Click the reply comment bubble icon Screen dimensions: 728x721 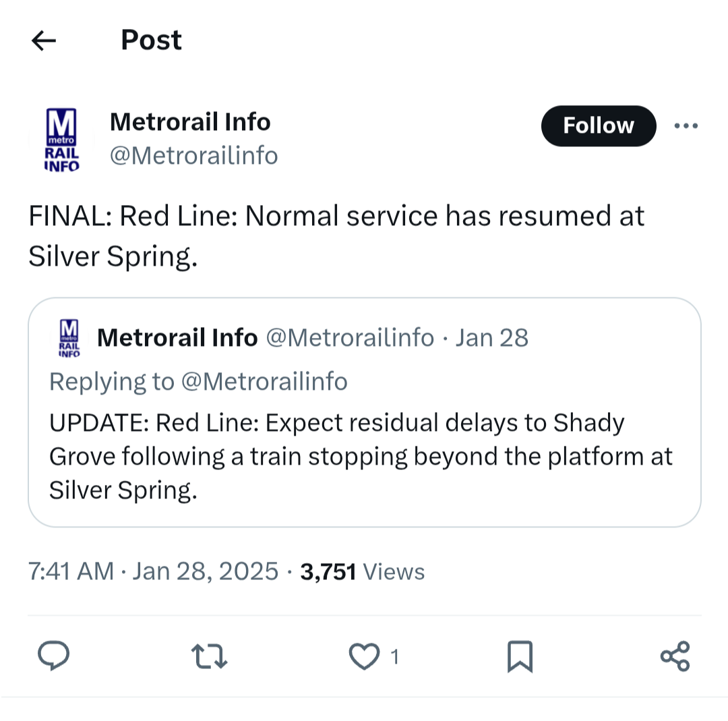(x=53, y=656)
